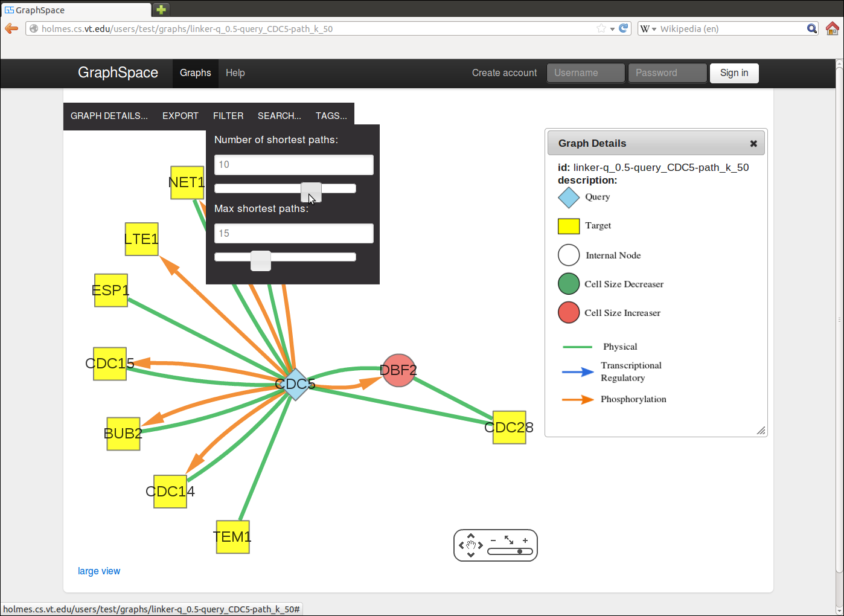
Task: Fit graph to view with diagonal arrows
Action: (509, 540)
